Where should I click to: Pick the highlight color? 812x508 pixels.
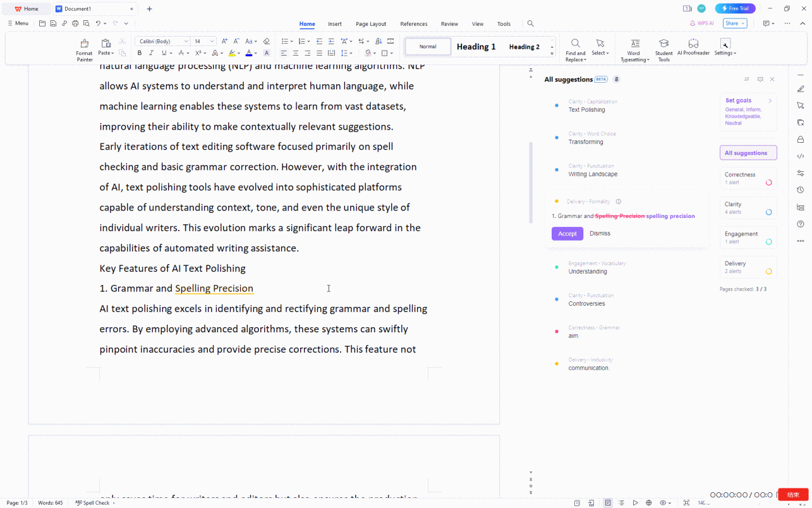(232, 53)
